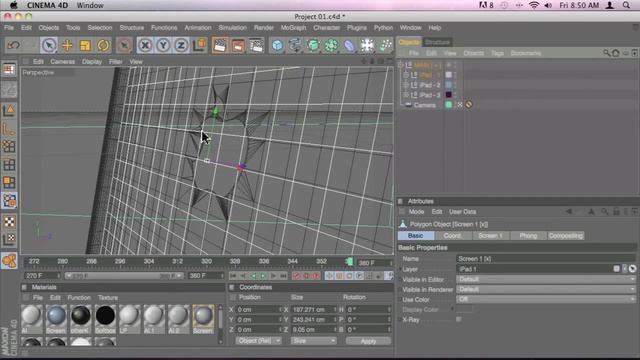
Task: Select the Polygons mode icon in sidebar
Action: pos(9,182)
